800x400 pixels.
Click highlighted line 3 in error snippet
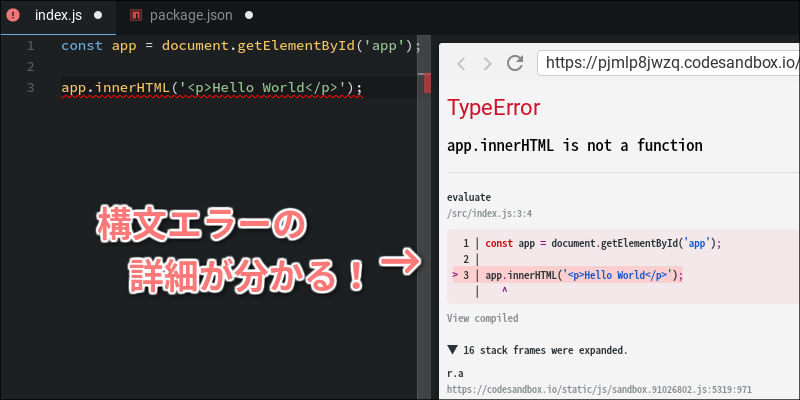(567, 276)
